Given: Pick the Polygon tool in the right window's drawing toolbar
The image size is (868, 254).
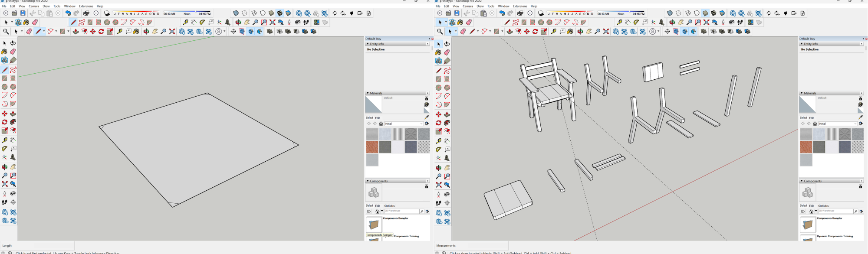Looking at the screenshot, I should pyautogui.click(x=549, y=22).
